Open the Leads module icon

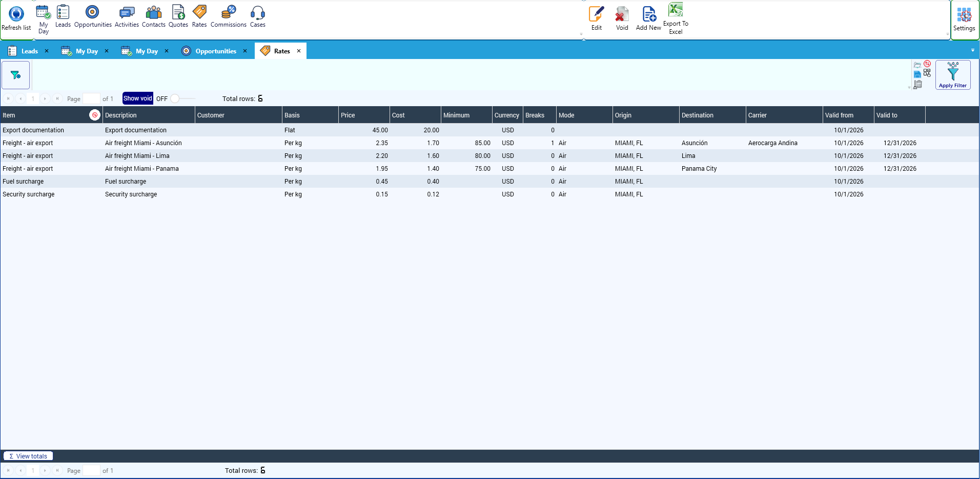click(63, 12)
